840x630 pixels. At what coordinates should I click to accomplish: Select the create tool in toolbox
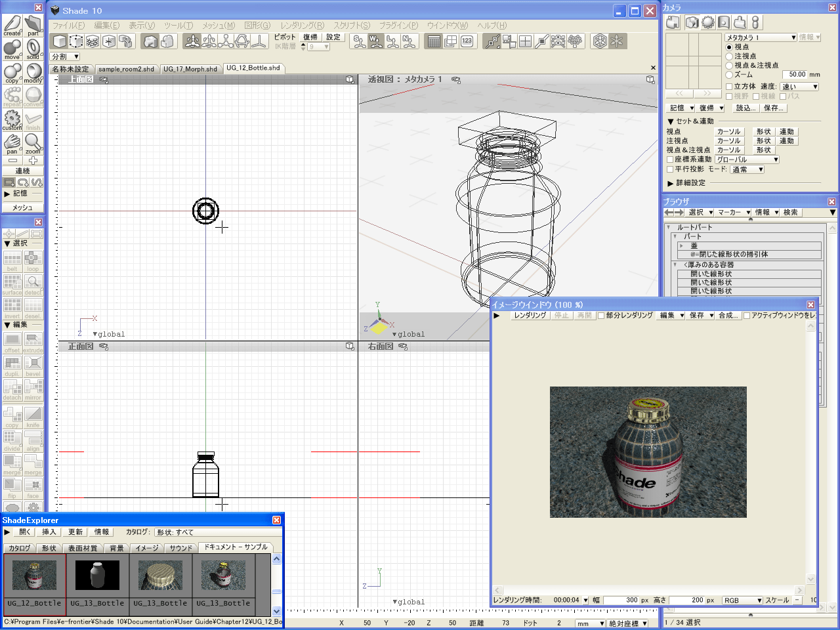(12, 26)
